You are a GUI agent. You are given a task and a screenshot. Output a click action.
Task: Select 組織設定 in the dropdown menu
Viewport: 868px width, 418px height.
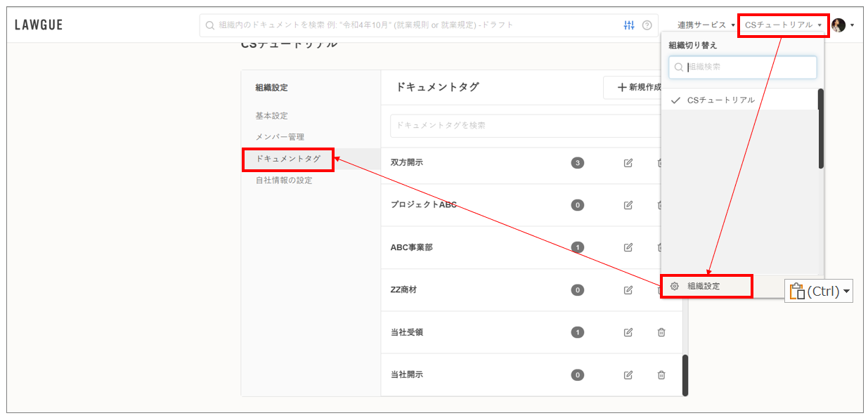point(704,287)
